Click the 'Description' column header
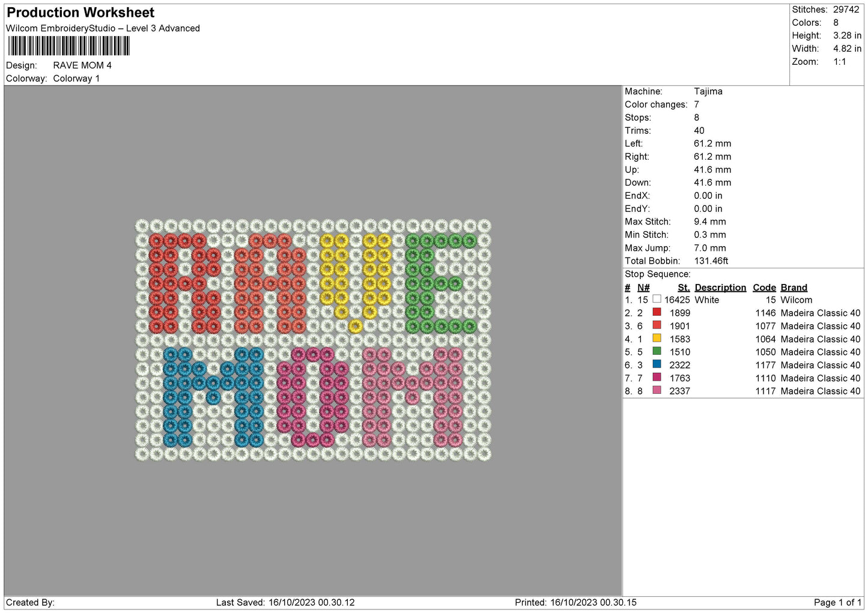Image resolution: width=868 pixels, height=613 pixels. point(720,288)
